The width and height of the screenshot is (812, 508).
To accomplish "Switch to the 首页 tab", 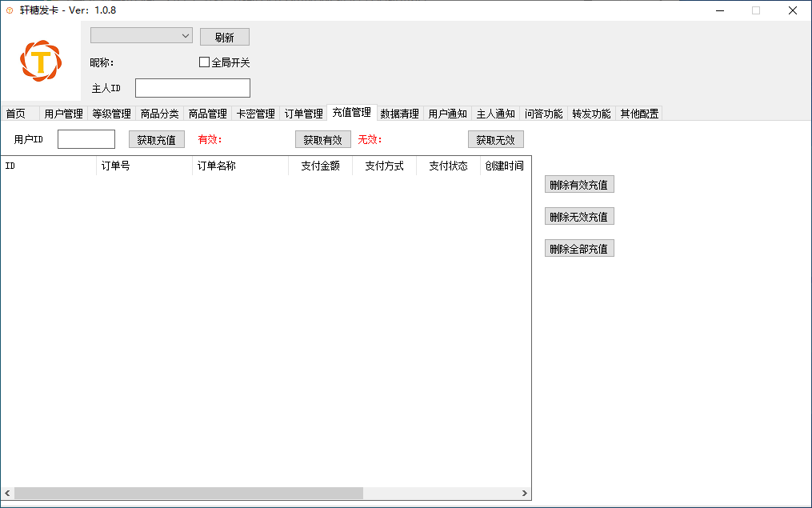I will tap(20, 114).
